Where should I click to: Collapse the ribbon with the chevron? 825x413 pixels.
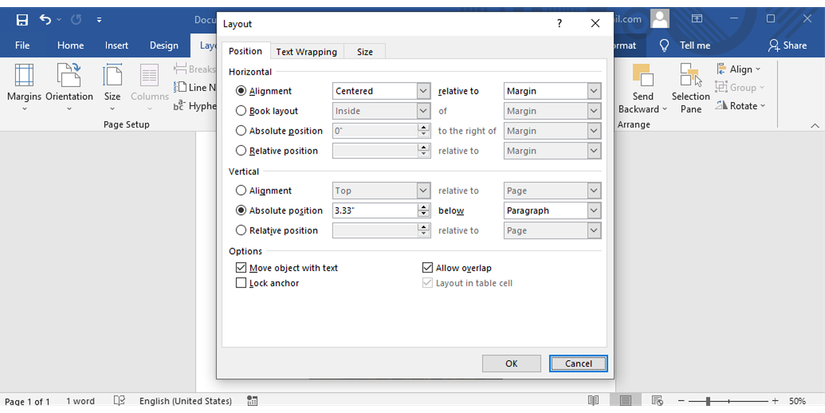(814, 125)
